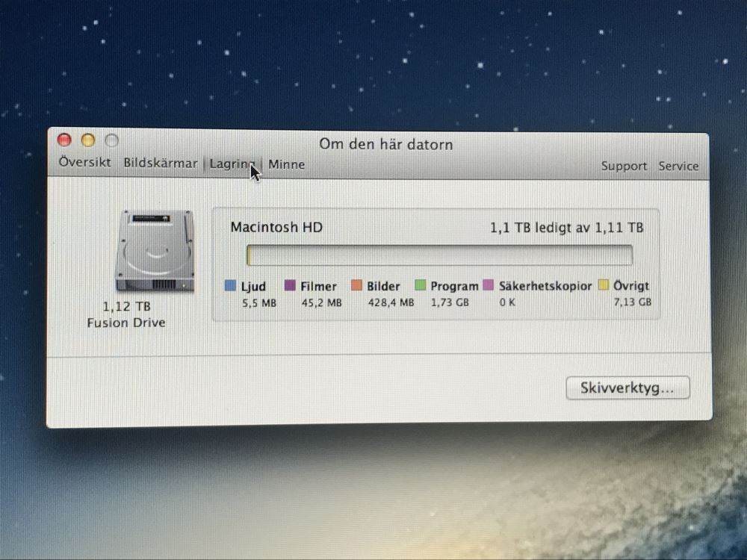747x560 pixels.
Task: Click the Fusion Drive label
Action: pyautogui.click(x=126, y=323)
